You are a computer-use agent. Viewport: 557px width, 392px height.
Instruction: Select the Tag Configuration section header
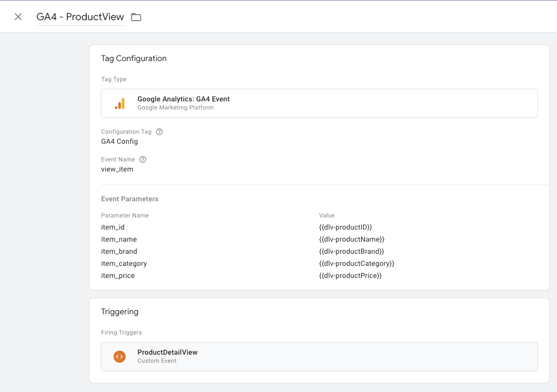[x=134, y=58]
